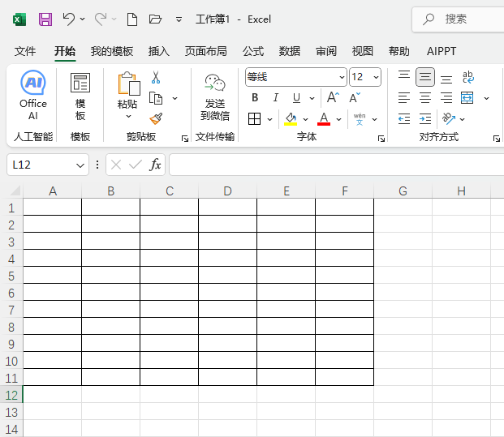
Task: Increase font size with large A
Action: [333, 97]
